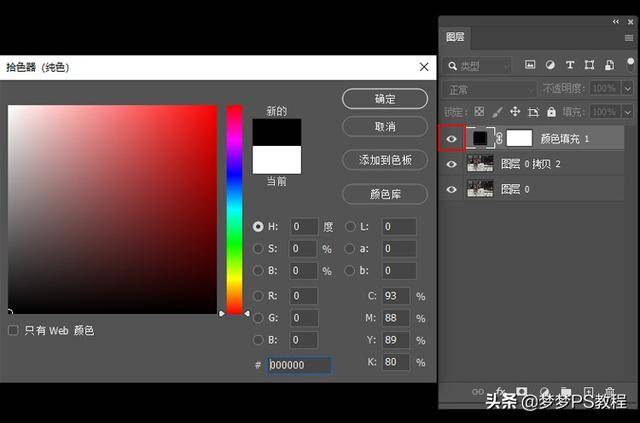Click the vertical hue spectrum slider
Viewport: 640px width, 423px height.
point(234,209)
